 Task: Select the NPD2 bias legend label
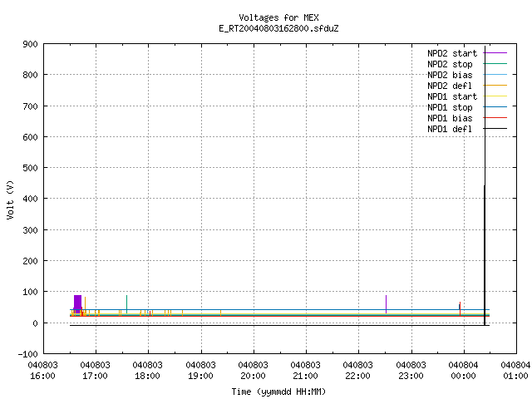pyautogui.click(x=450, y=75)
